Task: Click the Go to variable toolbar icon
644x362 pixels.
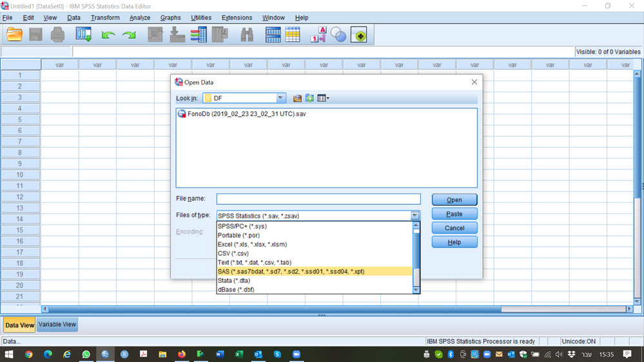Action: [x=177, y=35]
